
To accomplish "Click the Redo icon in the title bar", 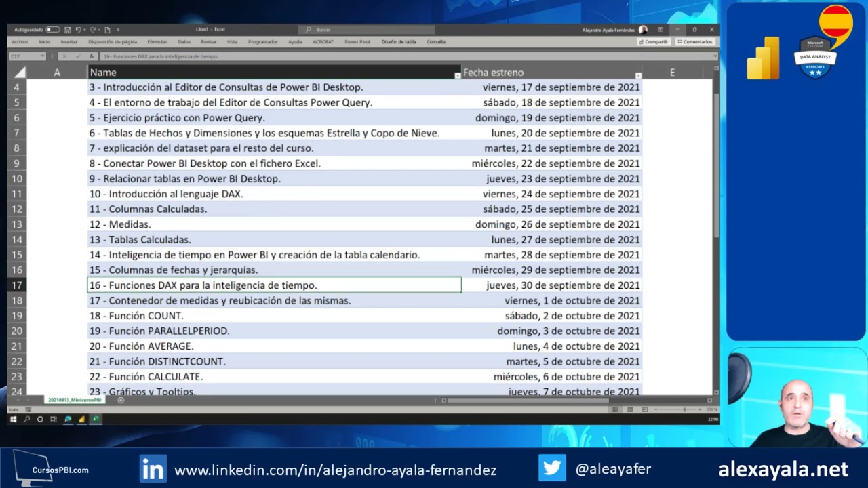I will coord(93,30).
